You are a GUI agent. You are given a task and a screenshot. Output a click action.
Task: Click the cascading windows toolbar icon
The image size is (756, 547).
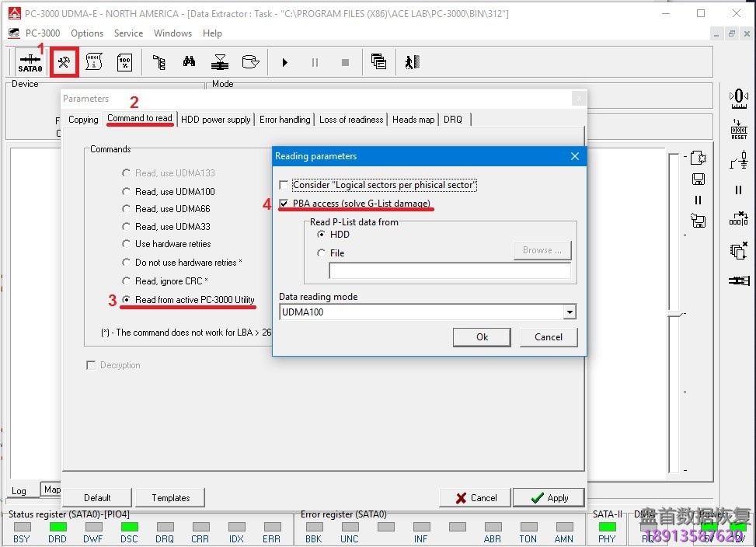pyautogui.click(x=378, y=62)
